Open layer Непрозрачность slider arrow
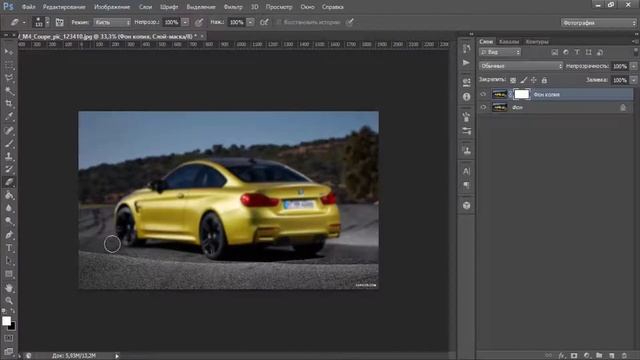Image resolution: width=640 pixels, height=360 pixels. click(x=633, y=66)
